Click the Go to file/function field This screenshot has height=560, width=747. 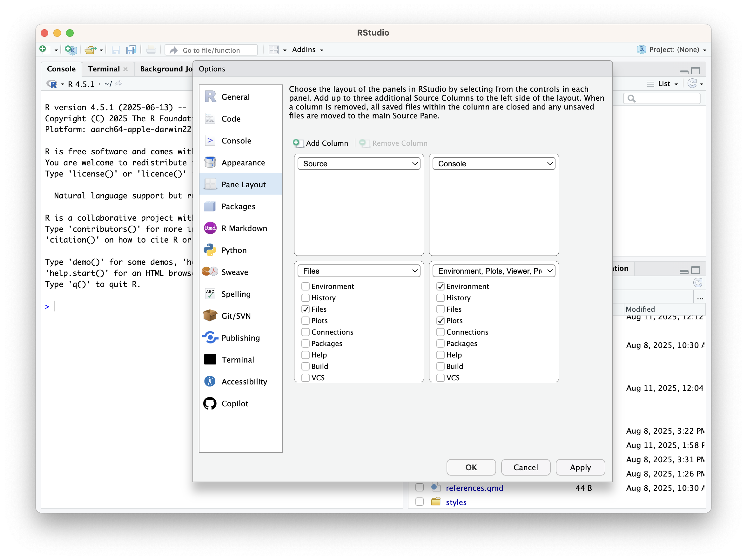[211, 50]
